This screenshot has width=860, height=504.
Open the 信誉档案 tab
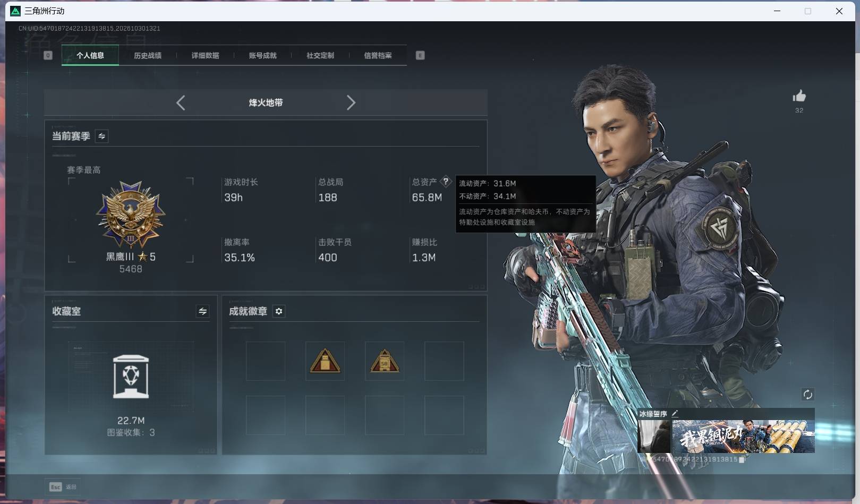pos(378,55)
